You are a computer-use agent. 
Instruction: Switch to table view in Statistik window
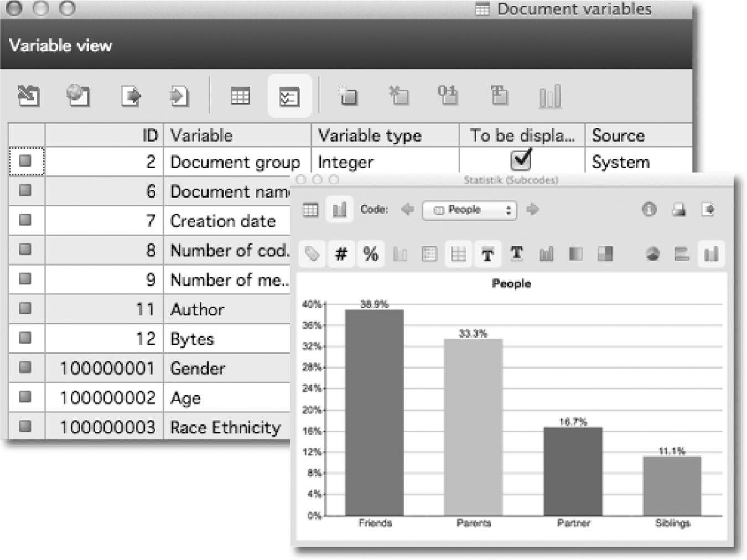[x=310, y=210]
